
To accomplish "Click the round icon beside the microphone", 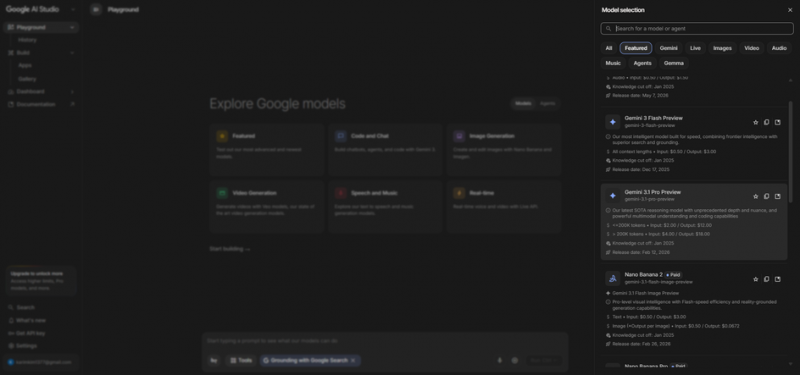I will pos(514,361).
